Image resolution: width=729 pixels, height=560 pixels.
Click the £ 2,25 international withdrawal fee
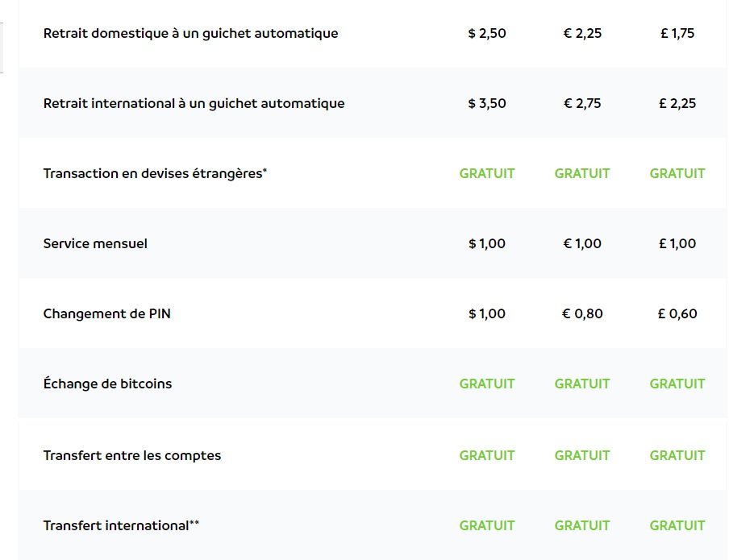[677, 103]
